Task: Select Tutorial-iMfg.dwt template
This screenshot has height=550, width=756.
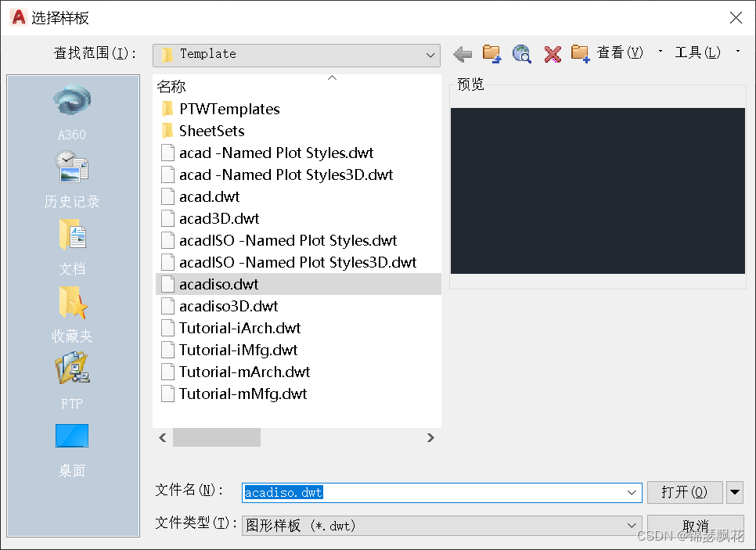Action: click(x=238, y=350)
